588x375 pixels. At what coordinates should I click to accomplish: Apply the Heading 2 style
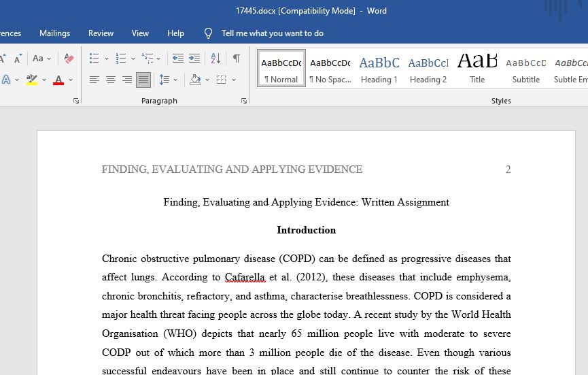pos(428,68)
